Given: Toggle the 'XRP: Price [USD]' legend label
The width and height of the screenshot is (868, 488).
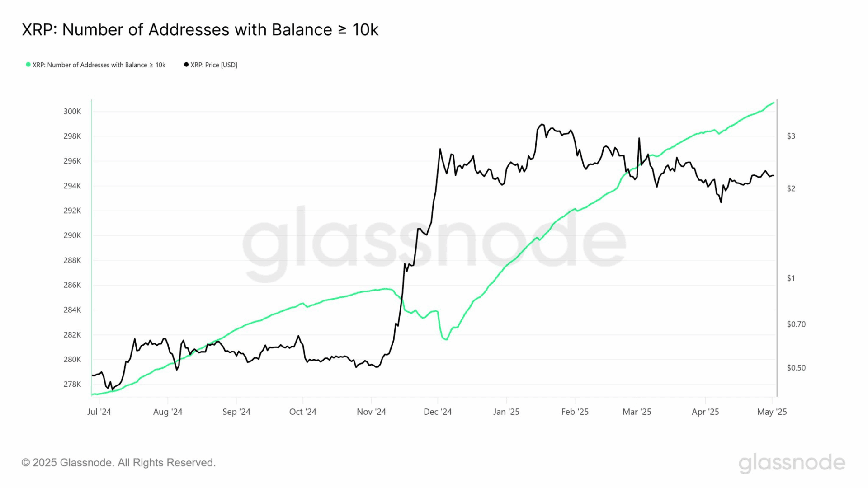Looking at the screenshot, I should [214, 65].
